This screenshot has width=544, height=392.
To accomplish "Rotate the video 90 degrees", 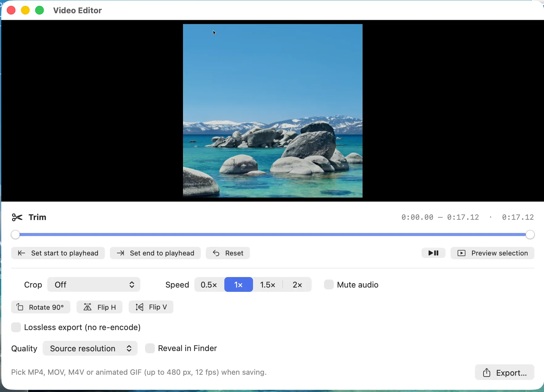I will click(41, 307).
